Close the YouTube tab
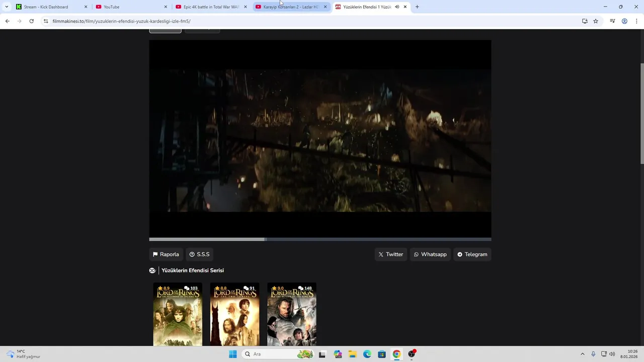The width and height of the screenshot is (644, 362). pos(166,7)
